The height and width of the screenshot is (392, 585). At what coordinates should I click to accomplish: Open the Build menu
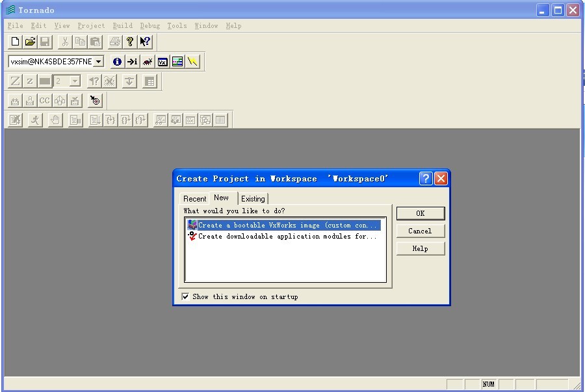122,26
